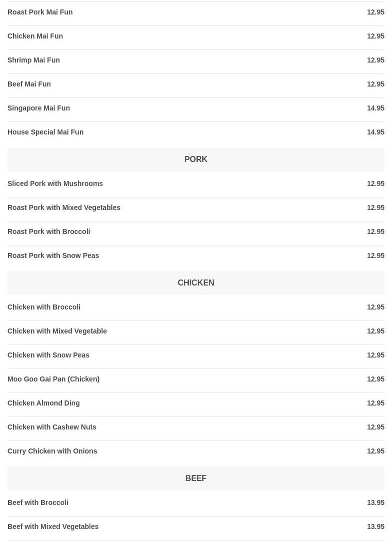Choose Shrimp Mai Fun from the list
This screenshot has width=392, height=541.
click(x=33, y=60)
